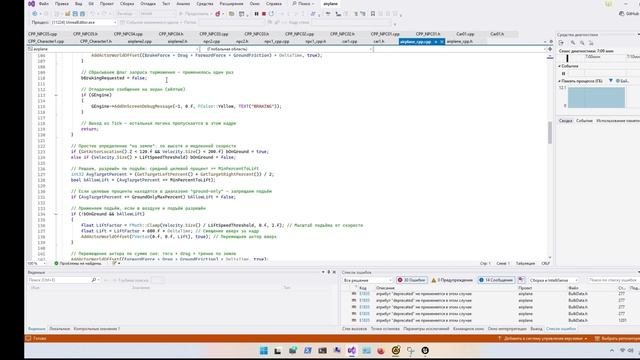Click the black round taskbar app icon
The width and height of the screenshot is (640, 360).
(x=425, y=350)
